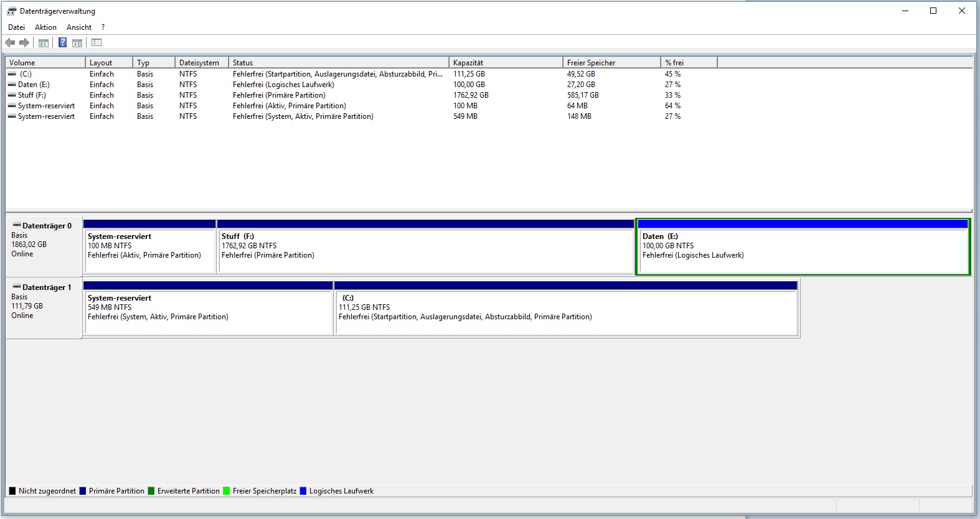This screenshot has width=980, height=519.
Task: Select the 100 MB System-reserviert partition block
Action: click(149, 246)
